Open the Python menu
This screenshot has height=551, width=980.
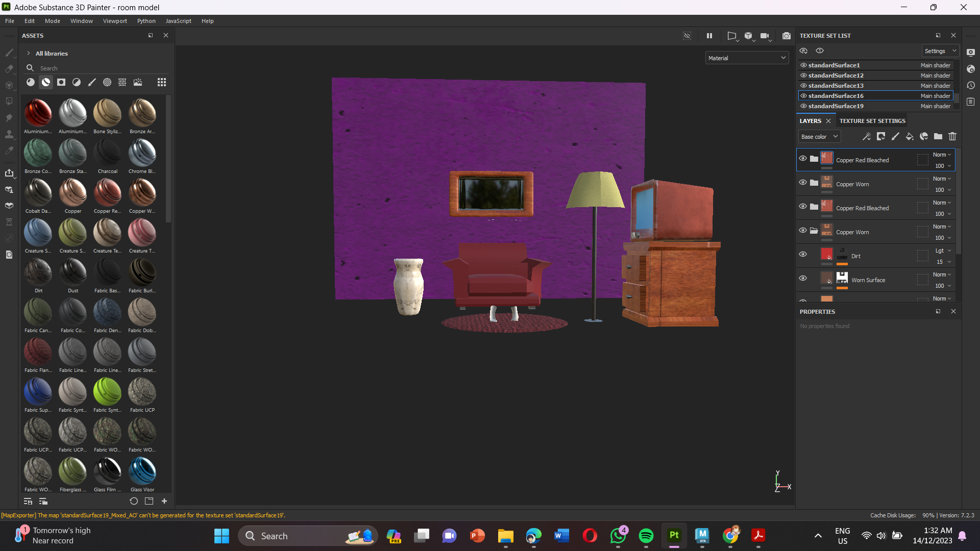click(x=146, y=21)
